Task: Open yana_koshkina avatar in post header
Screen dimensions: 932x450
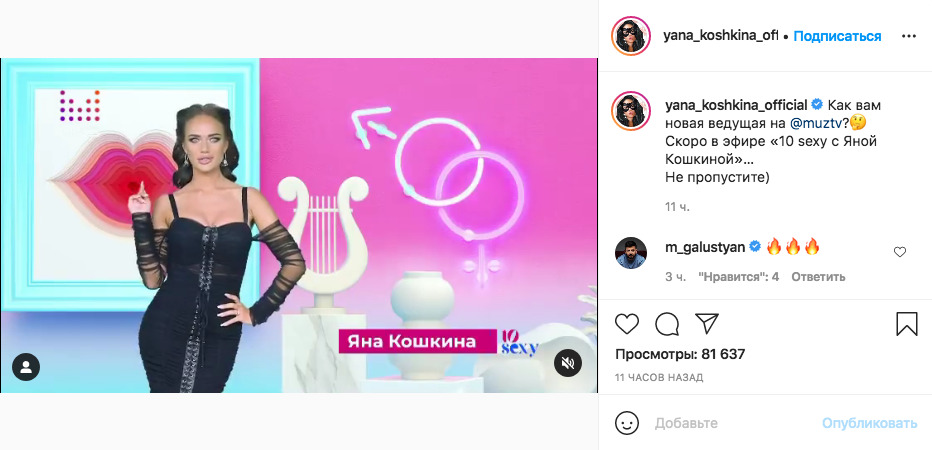Action: point(630,35)
